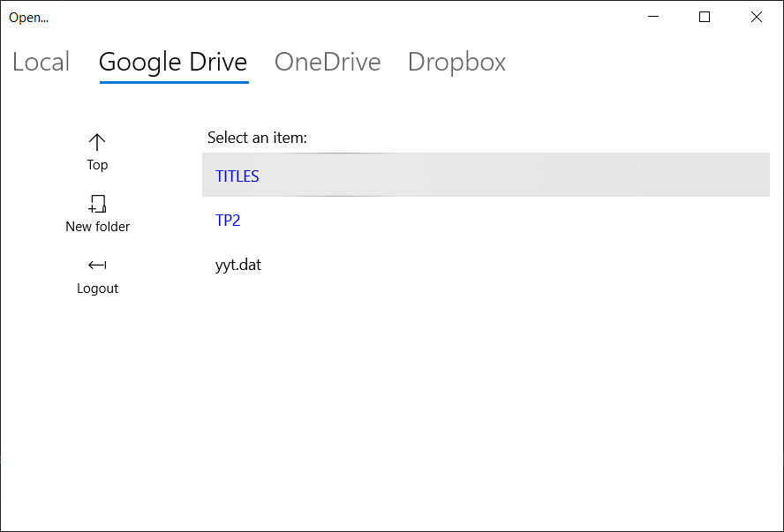
Task: Click the Logout label
Action: click(97, 288)
